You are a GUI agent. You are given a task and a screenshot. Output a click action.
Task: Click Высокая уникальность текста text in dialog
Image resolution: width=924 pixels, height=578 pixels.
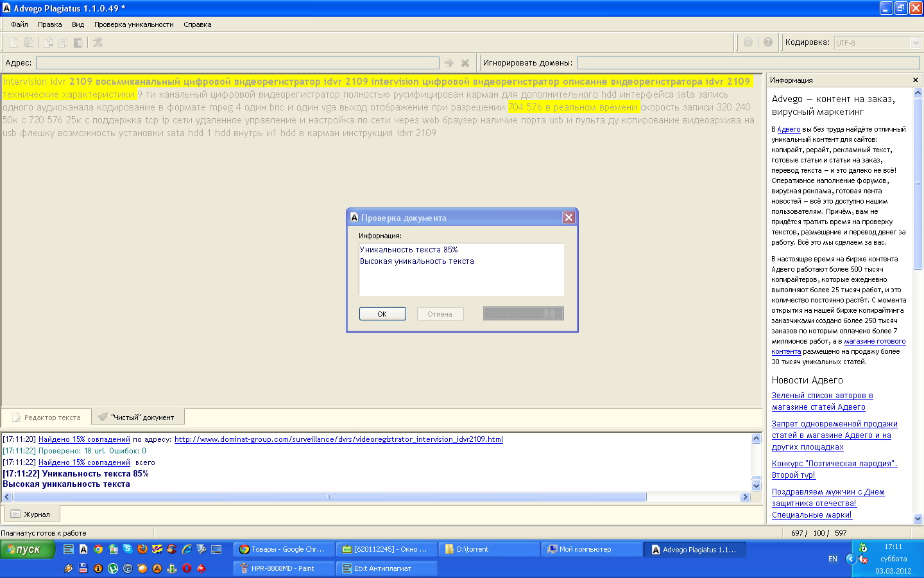[417, 261]
